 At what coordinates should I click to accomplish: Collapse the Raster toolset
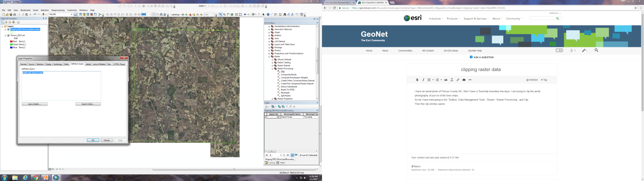[x=269, y=57]
